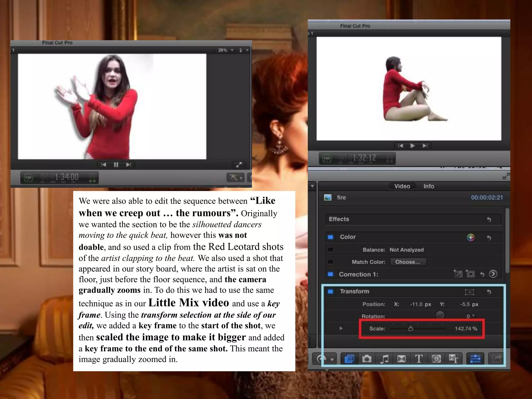Open the Themes browser icon
The width and height of the screenshot is (532, 399).
(454, 359)
